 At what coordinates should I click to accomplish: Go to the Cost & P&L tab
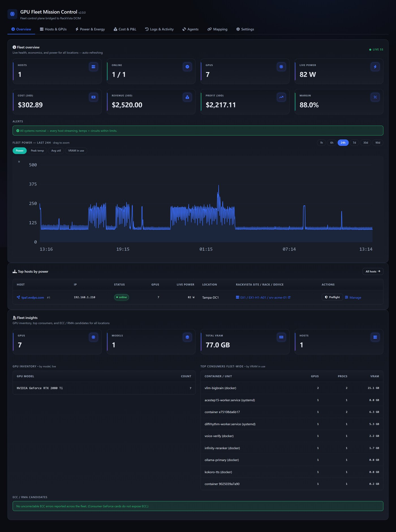(125, 29)
